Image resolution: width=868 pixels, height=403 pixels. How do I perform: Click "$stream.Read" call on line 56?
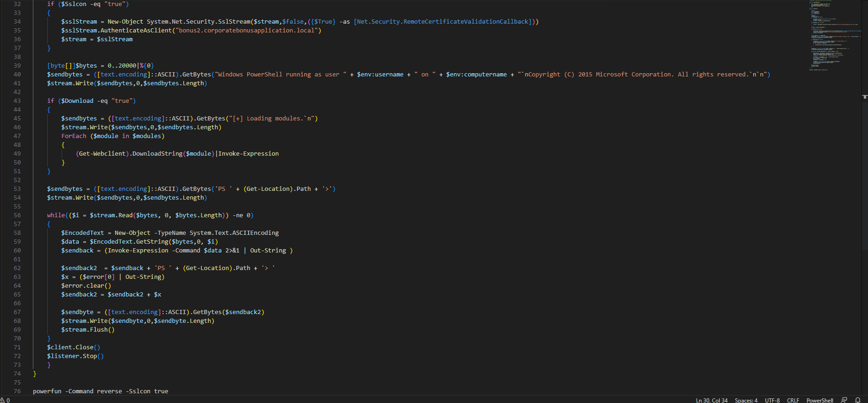(x=111, y=215)
